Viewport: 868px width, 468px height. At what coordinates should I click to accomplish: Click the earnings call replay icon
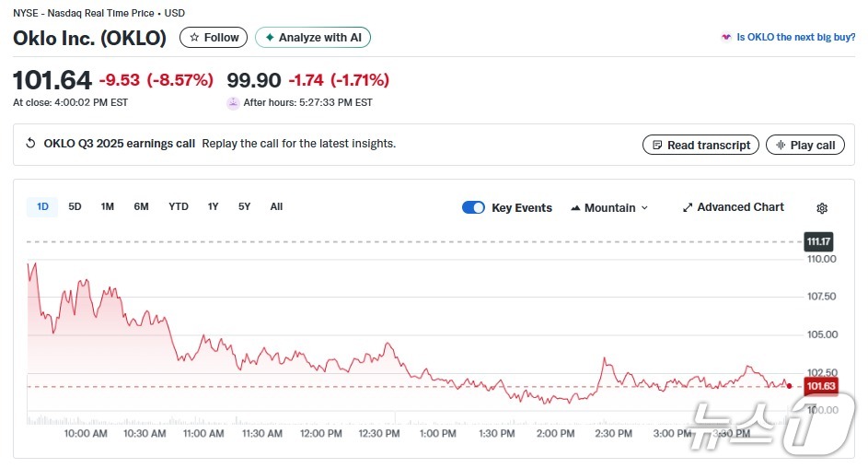[x=30, y=144]
